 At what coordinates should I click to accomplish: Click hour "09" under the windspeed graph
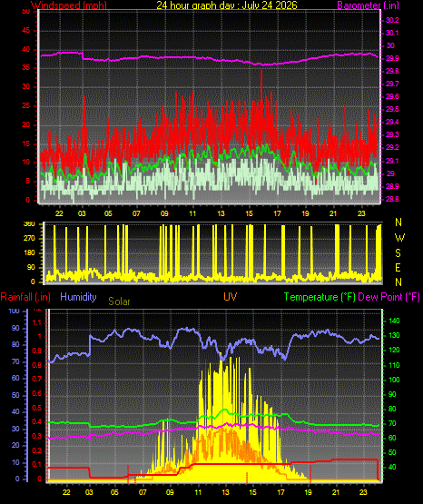pyautogui.click(x=164, y=213)
